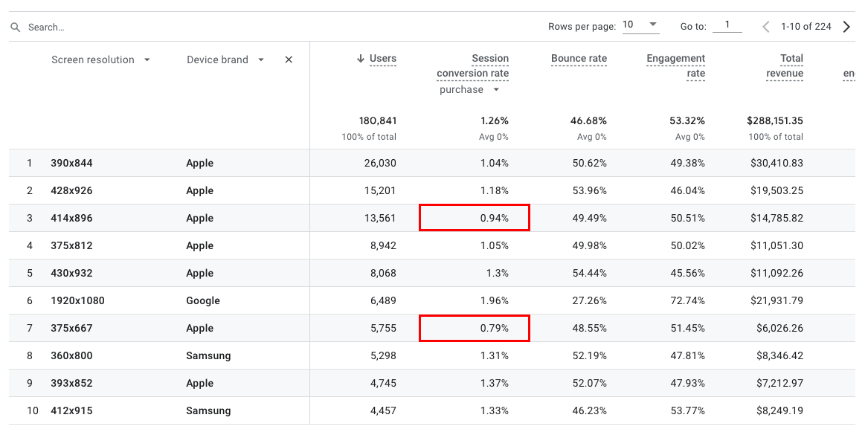Click the 1.96% conversion rate cell
The height and width of the screenshot is (435, 868).
tap(495, 301)
